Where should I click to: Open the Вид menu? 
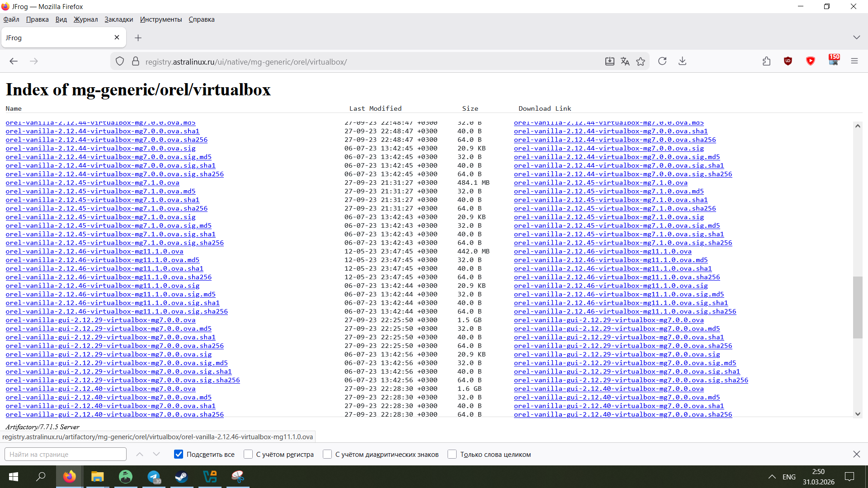[61, 19]
